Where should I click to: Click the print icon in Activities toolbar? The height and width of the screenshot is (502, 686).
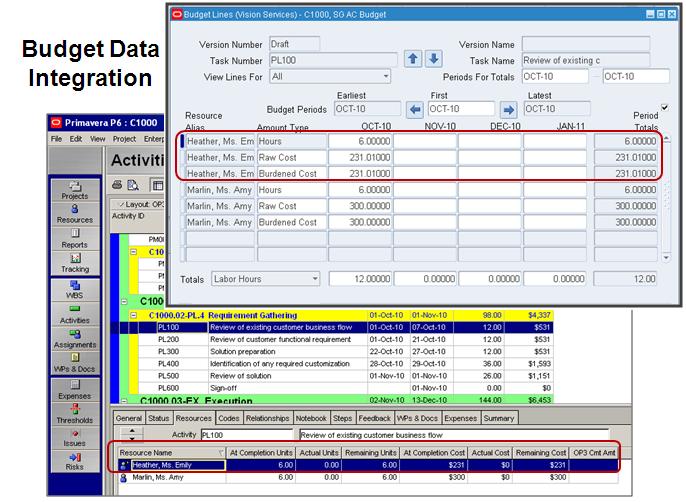tap(117, 185)
